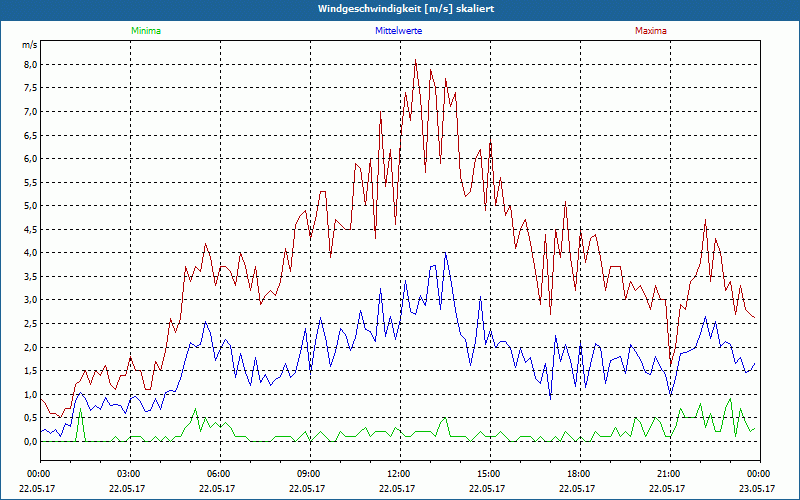Image resolution: width=800 pixels, height=500 pixels.
Task: Click the 3,5 y-axis value
Action: tap(31, 277)
